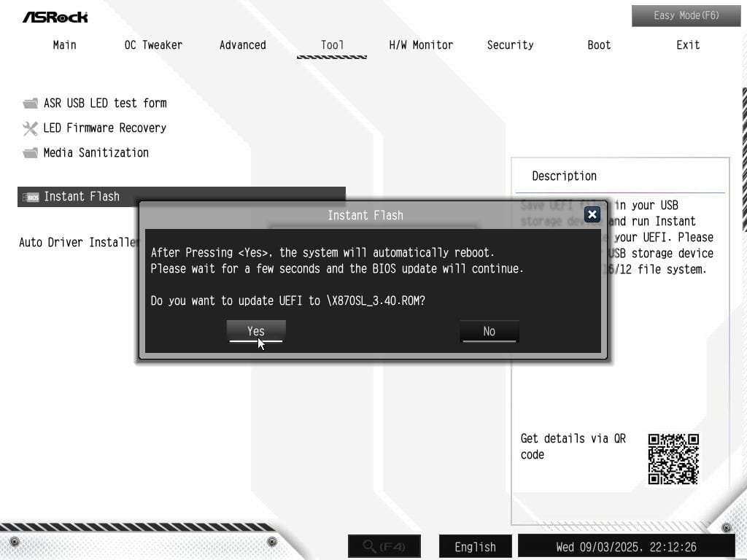
Task: Open the Security tab
Action: coord(510,45)
